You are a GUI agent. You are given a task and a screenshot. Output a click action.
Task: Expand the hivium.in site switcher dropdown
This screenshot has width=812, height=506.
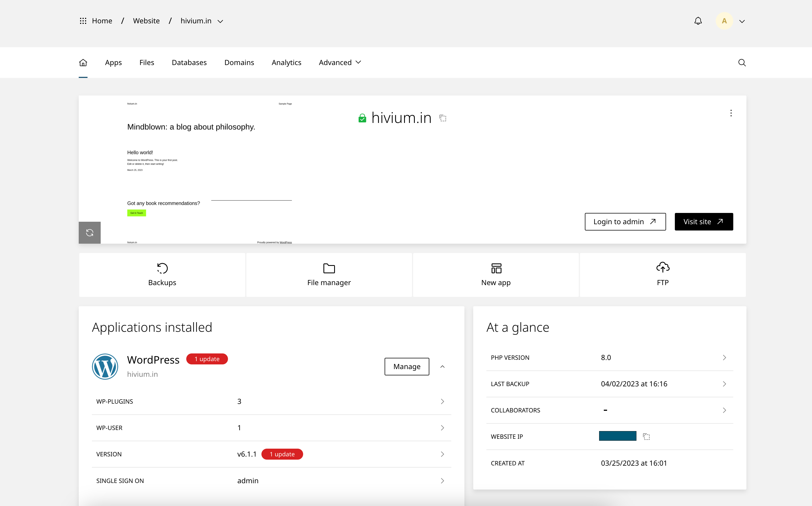coord(220,21)
